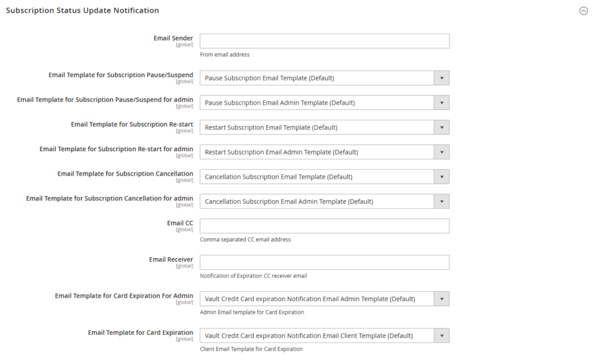Click the Email CC input field

click(x=324, y=226)
